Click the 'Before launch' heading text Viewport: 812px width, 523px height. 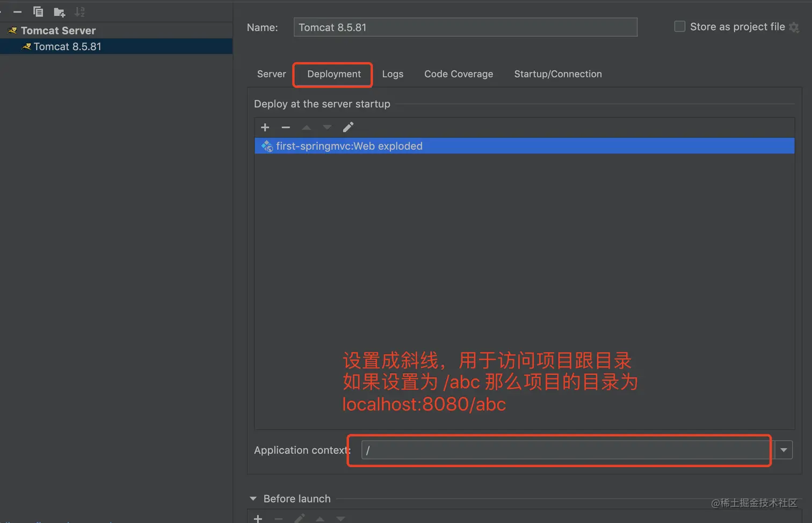tap(297, 499)
